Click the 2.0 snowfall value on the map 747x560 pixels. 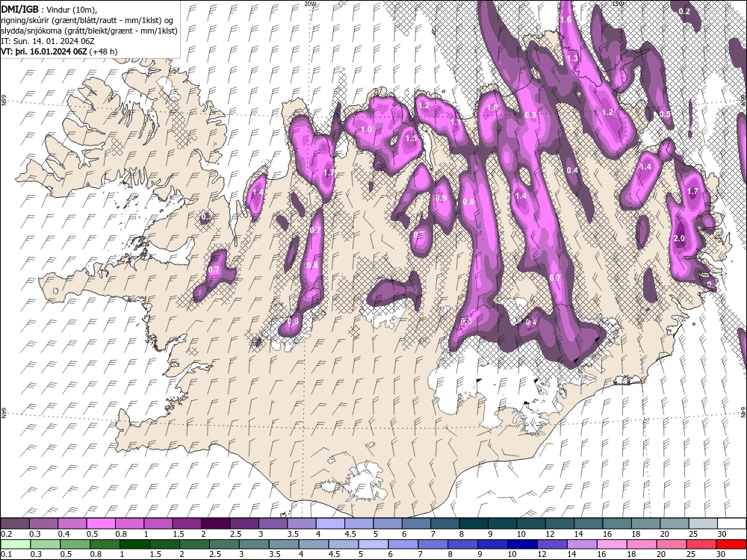(x=680, y=238)
